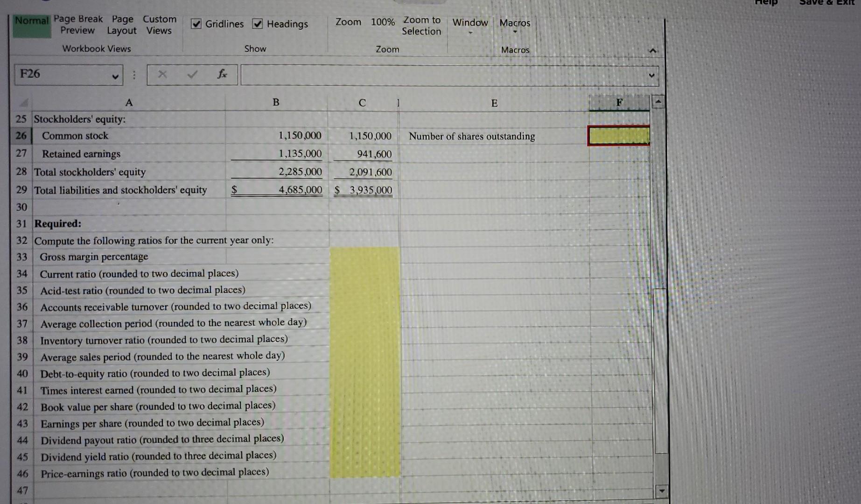Open the Help link

pyautogui.click(x=766, y=2)
